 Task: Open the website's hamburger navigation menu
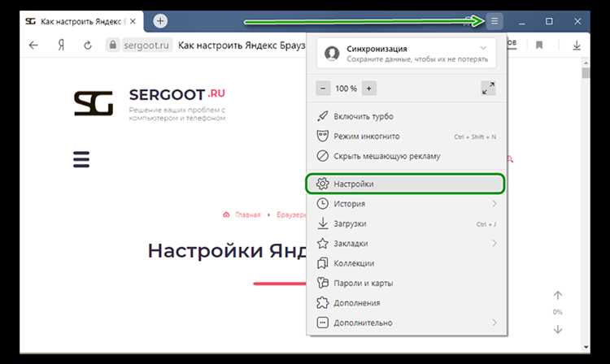coord(81,159)
